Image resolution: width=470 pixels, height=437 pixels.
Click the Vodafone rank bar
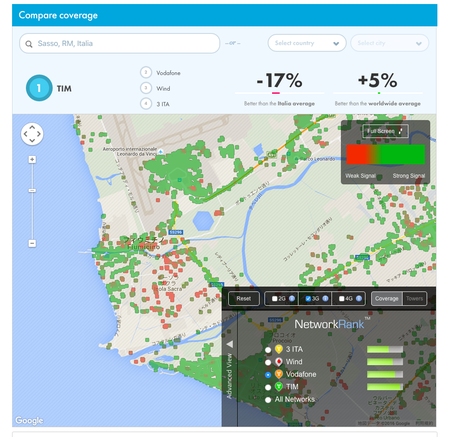pyautogui.click(x=385, y=374)
